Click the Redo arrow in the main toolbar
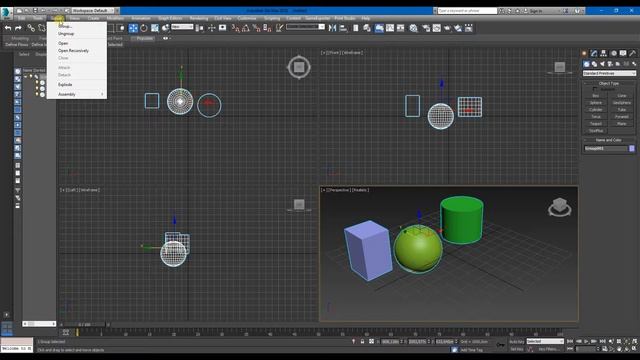This screenshot has width=640, height=360. tap(18, 28)
